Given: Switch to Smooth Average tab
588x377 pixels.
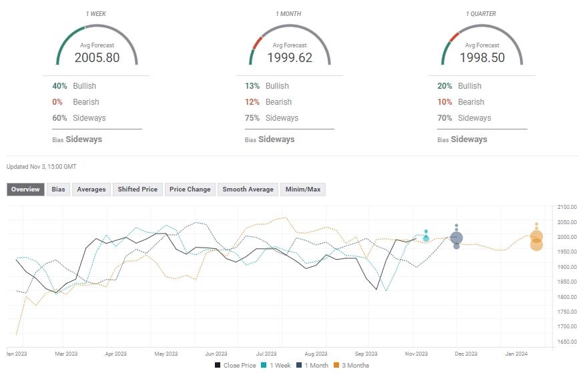Looking at the screenshot, I should [248, 190].
